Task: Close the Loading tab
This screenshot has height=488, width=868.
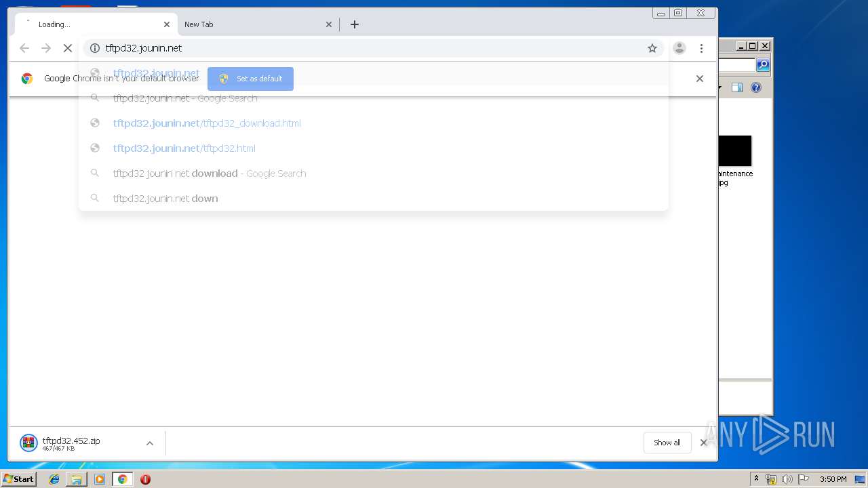Action: (167, 24)
